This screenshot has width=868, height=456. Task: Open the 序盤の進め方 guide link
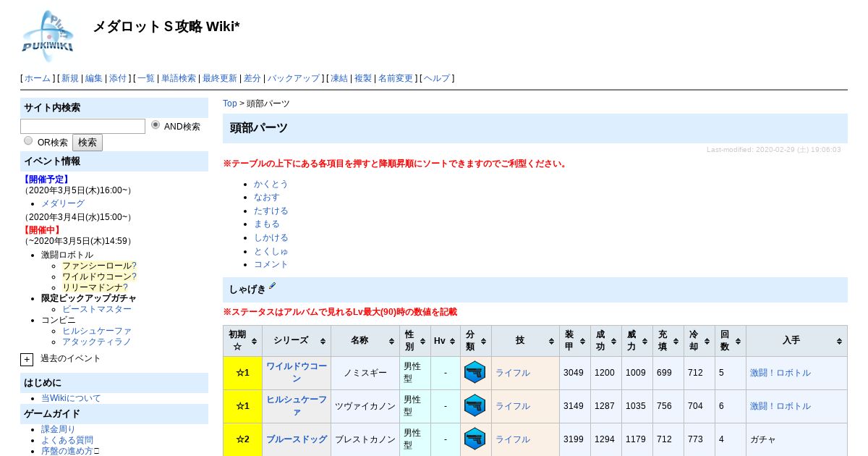pos(67,451)
